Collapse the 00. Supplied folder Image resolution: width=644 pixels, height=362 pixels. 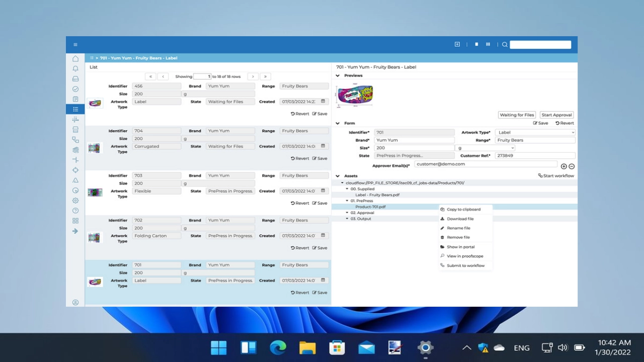click(x=347, y=189)
